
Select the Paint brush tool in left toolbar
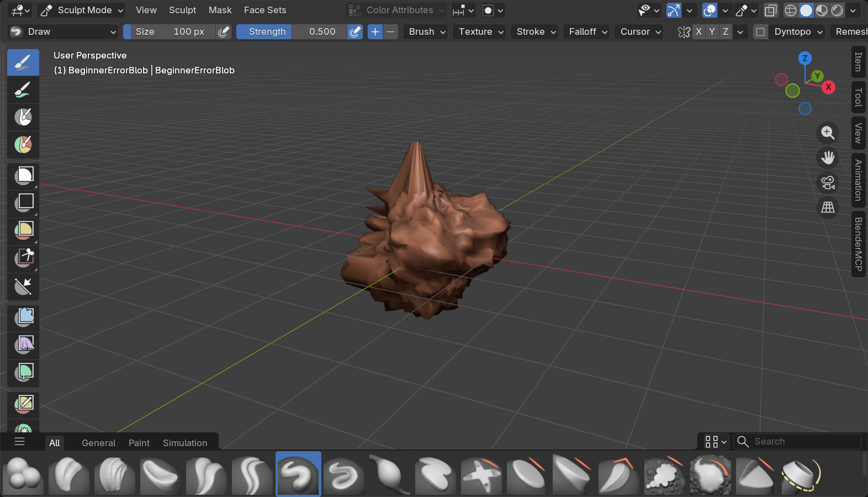tap(23, 90)
